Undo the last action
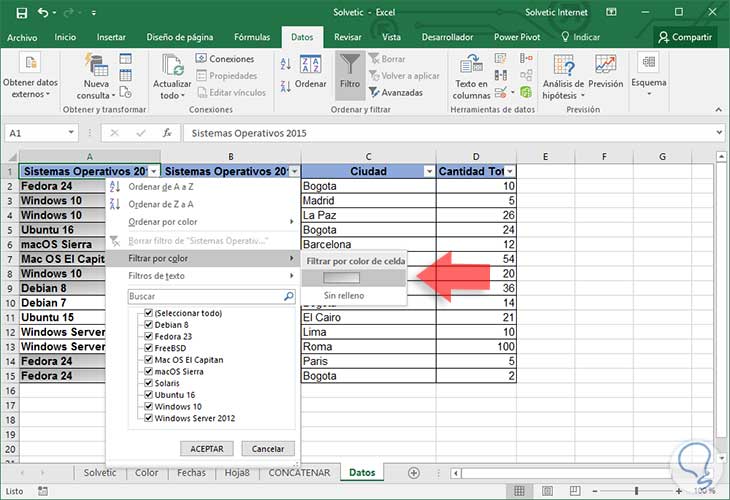 point(43,13)
